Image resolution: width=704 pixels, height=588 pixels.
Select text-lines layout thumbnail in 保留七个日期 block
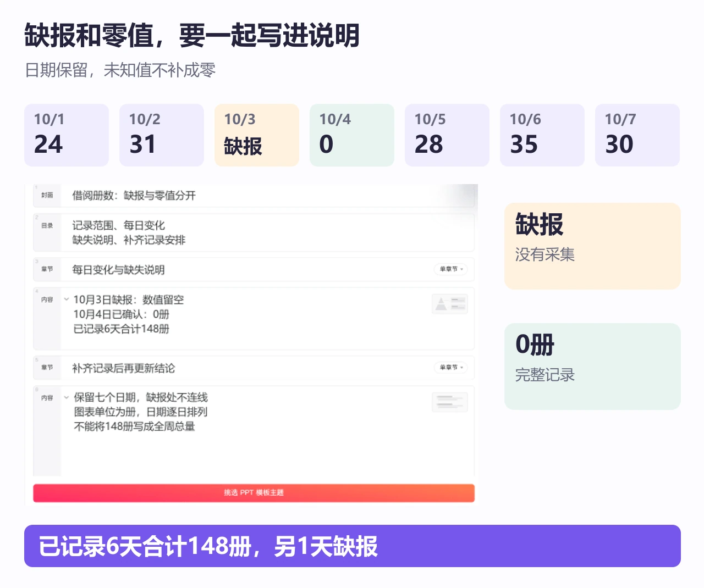[450, 402]
